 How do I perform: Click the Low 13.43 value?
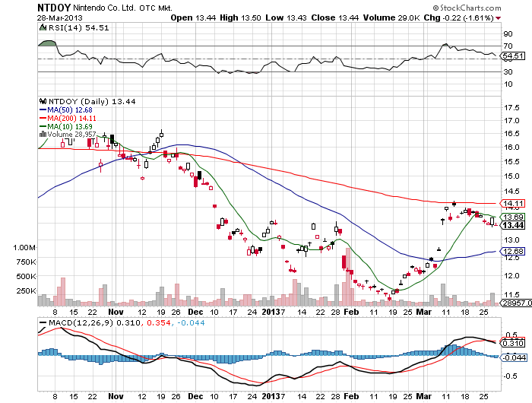286,17
